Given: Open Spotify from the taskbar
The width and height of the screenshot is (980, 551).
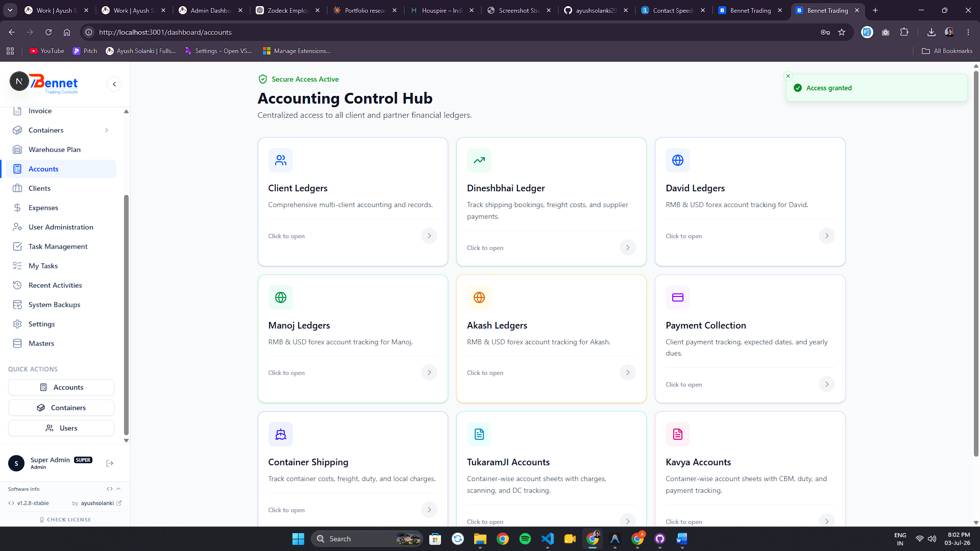Looking at the screenshot, I should [x=525, y=539].
